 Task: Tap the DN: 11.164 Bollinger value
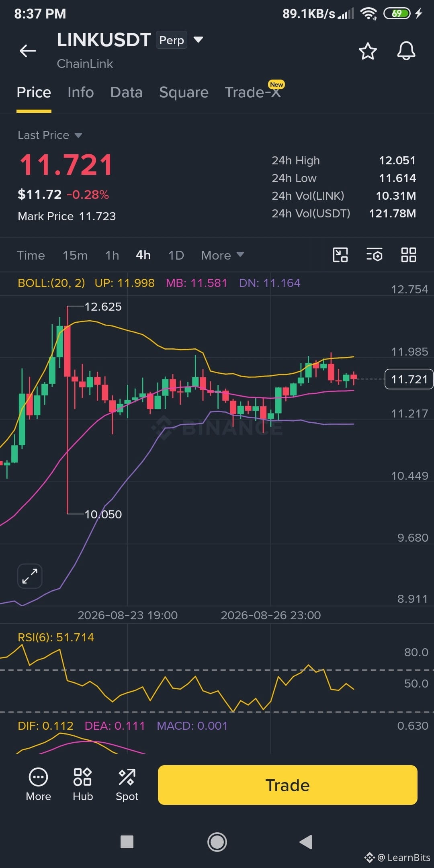[x=270, y=283]
